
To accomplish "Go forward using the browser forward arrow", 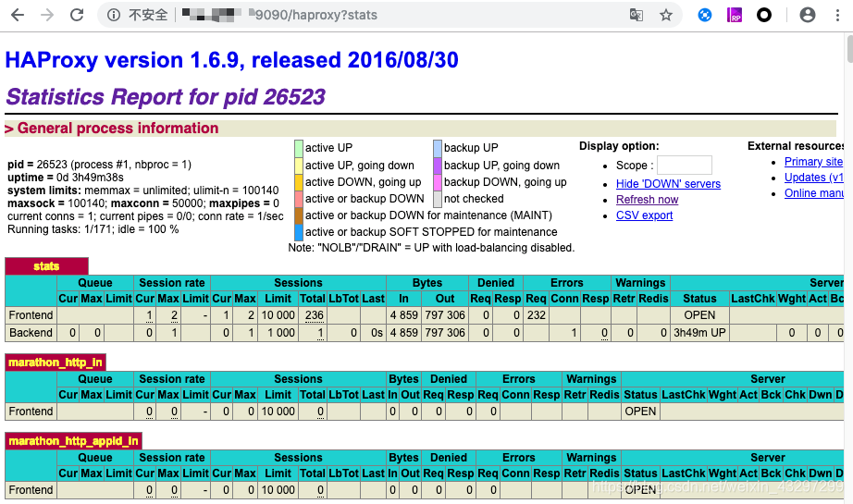I will coord(47,15).
